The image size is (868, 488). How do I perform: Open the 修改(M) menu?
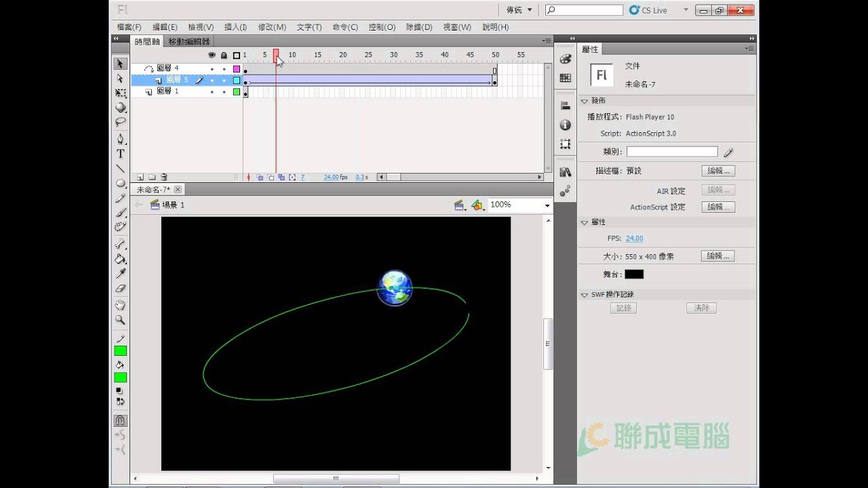coord(272,27)
